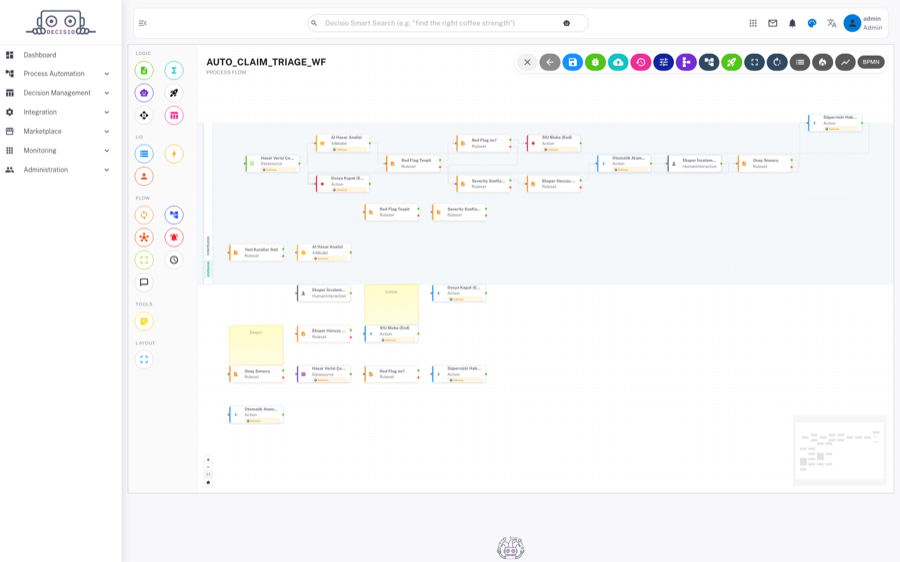
Task: Click Decision Management in the sidebar
Action: (57, 93)
